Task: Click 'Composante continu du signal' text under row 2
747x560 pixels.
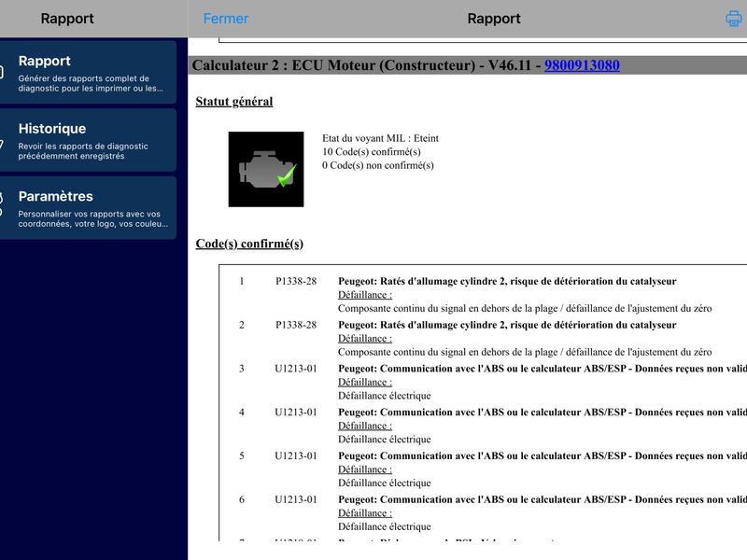Action: point(525,353)
